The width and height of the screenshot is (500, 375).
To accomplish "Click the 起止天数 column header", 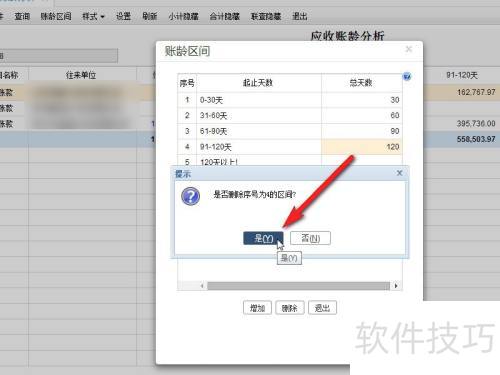I will (259, 83).
